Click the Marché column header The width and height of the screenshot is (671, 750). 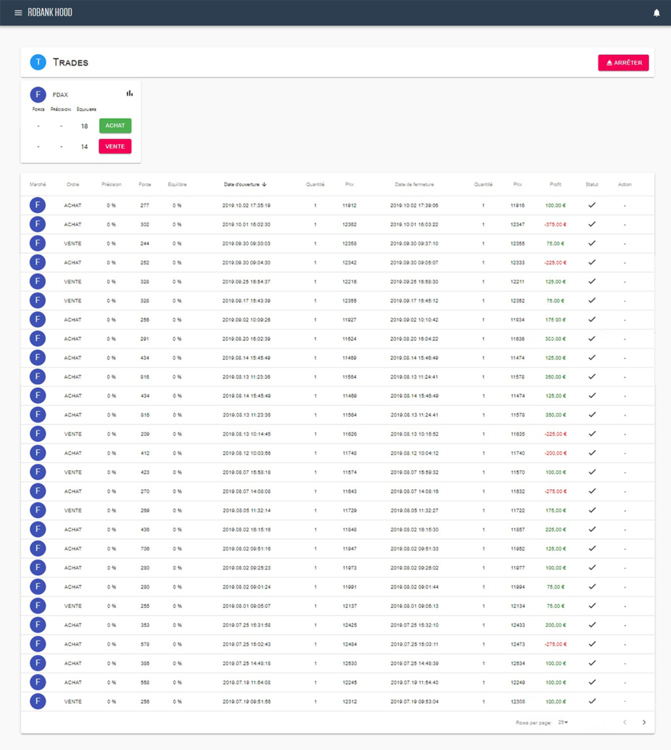(x=38, y=184)
